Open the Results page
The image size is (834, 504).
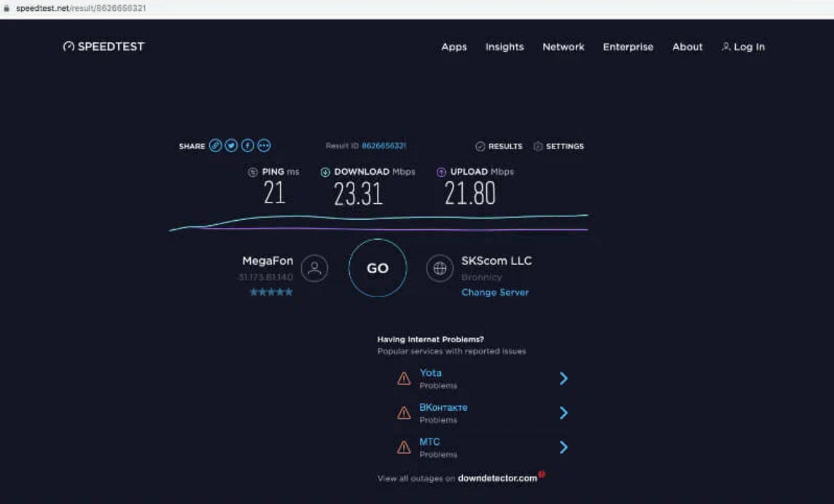499,146
